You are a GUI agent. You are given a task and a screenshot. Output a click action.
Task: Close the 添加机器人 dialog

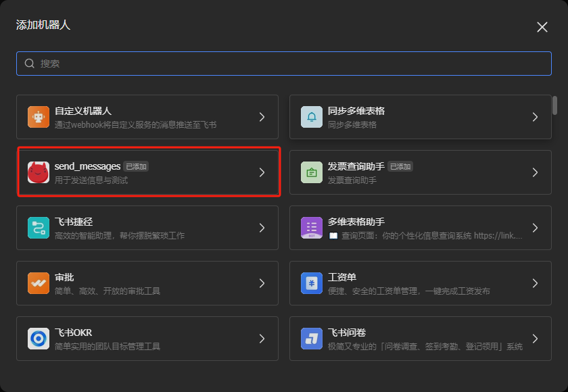(x=542, y=27)
